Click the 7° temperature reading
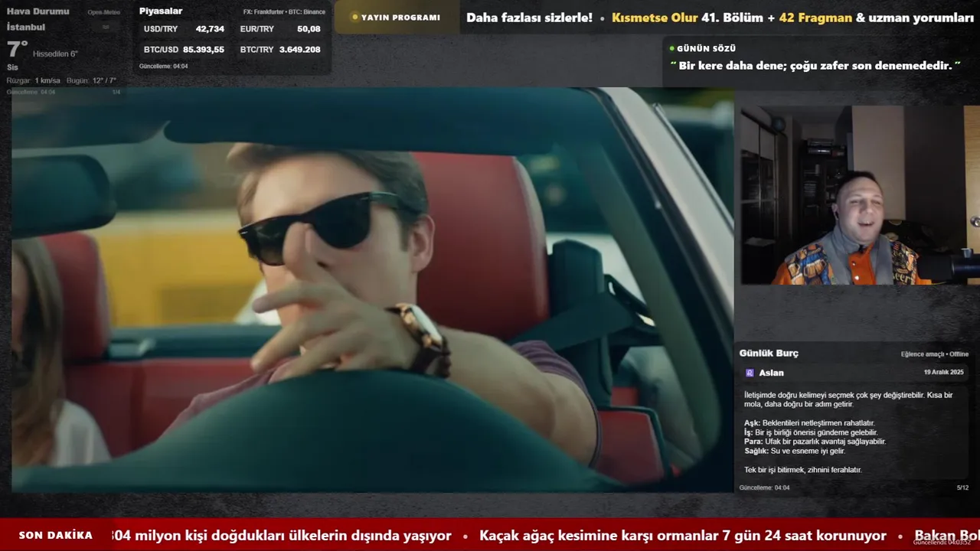 pos(17,50)
